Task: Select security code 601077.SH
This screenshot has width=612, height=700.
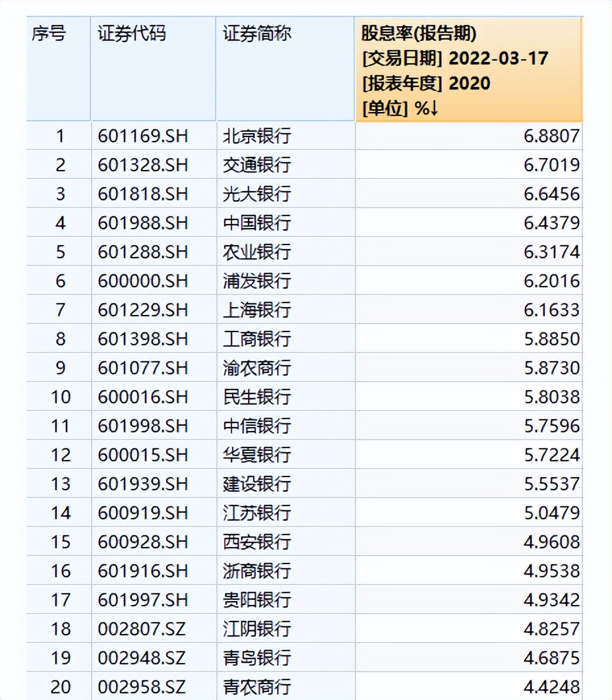Action: [143, 368]
